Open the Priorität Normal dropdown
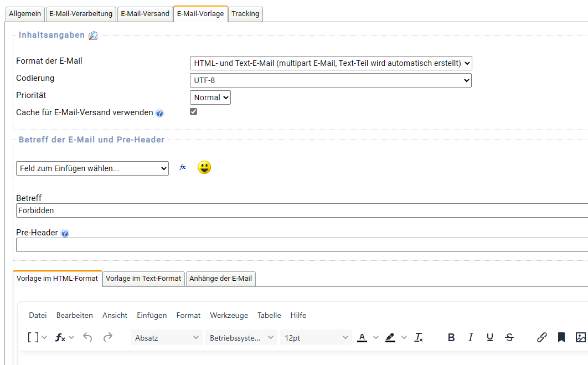The height and width of the screenshot is (365, 588). point(210,97)
